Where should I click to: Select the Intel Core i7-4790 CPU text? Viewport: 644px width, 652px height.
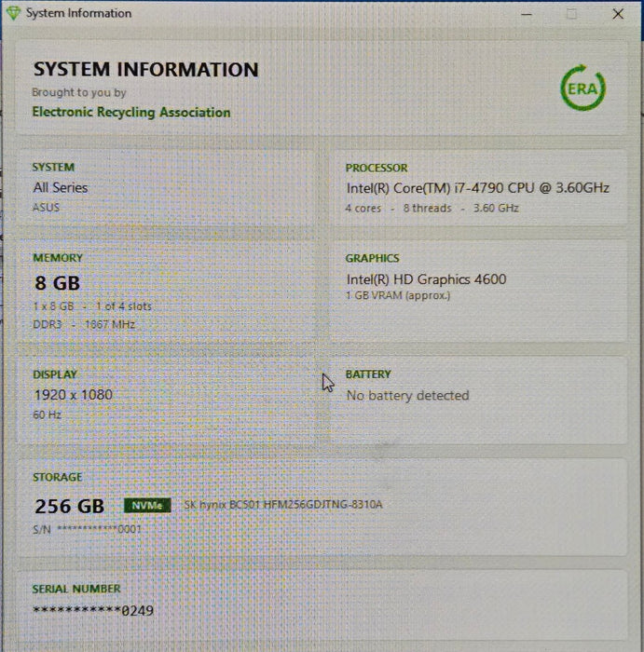click(x=477, y=188)
